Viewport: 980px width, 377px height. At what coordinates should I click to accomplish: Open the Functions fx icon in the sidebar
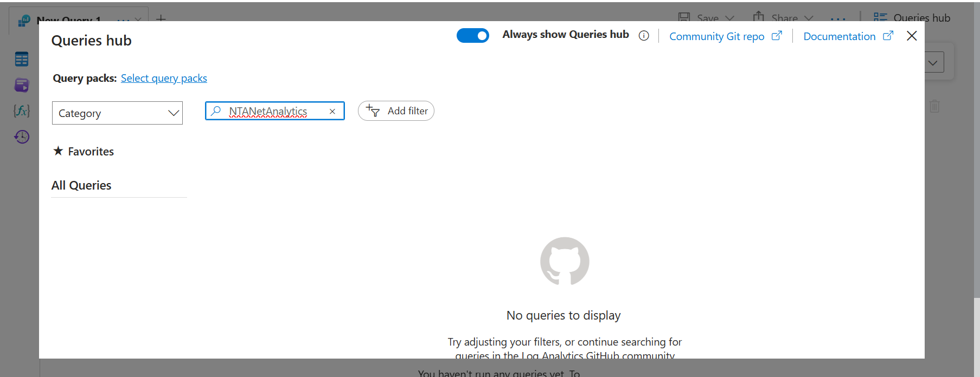22,111
